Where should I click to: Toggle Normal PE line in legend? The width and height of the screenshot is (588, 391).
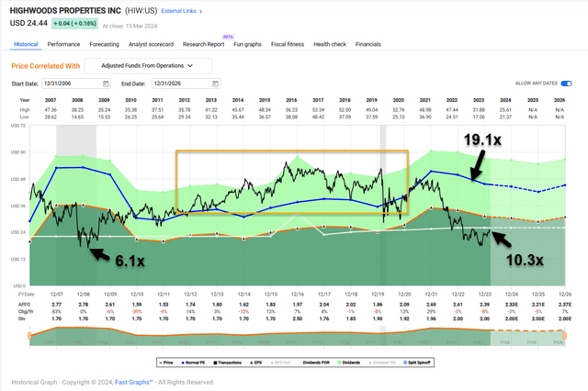click(193, 363)
